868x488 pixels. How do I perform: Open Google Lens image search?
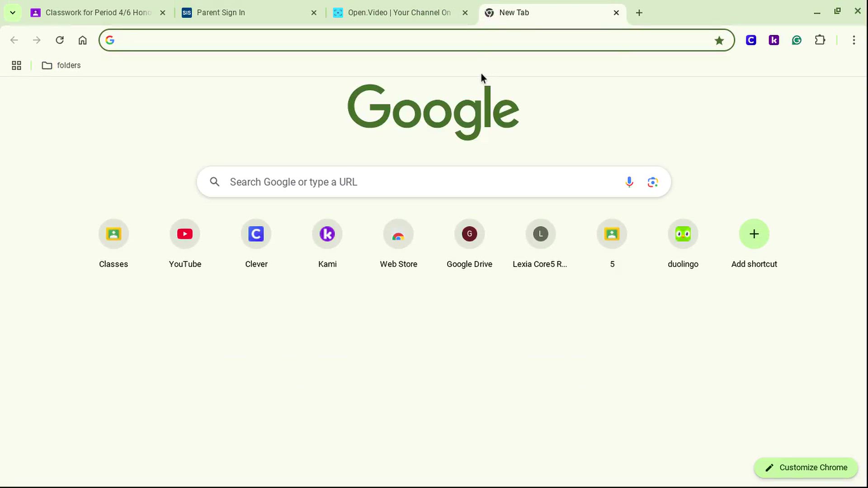(x=652, y=182)
